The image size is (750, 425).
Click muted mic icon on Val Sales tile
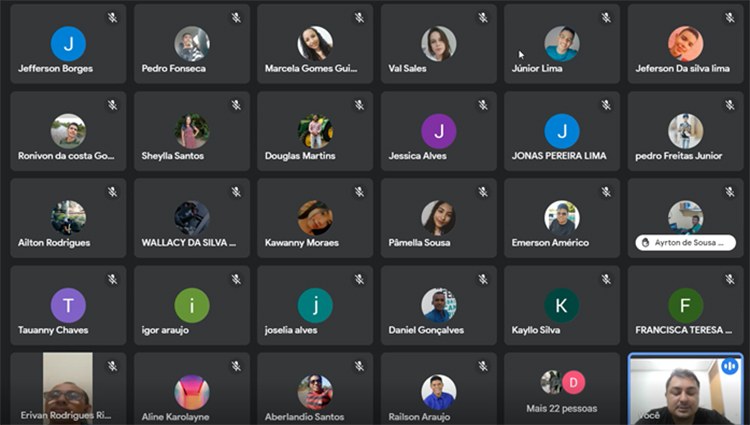pos(483,18)
